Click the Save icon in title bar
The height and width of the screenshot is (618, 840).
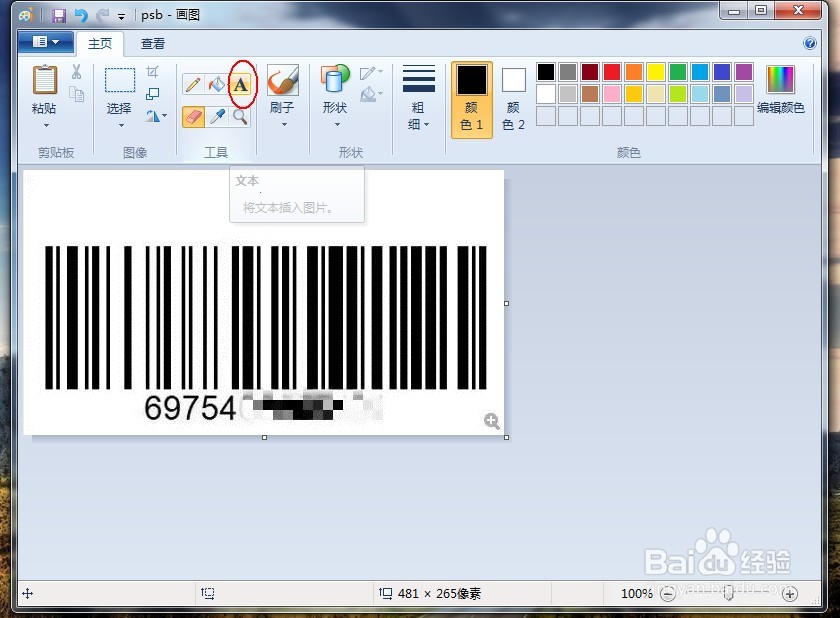(59, 15)
